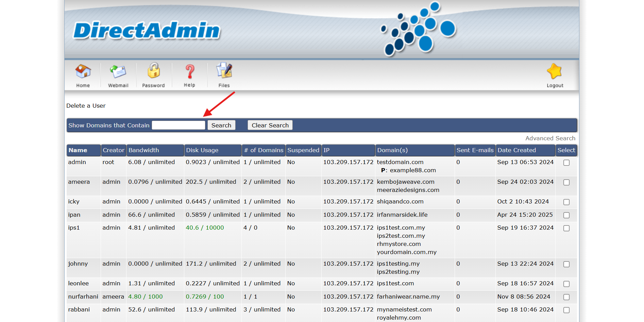Tick the checkbox for user ameera
Viewport: 644px width, 322px height.
[566, 182]
